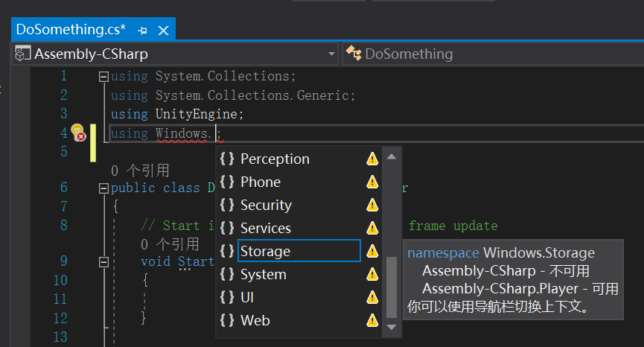This screenshot has width=644, height=347.
Task: Collapse the void Start method
Action: point(103,261)
